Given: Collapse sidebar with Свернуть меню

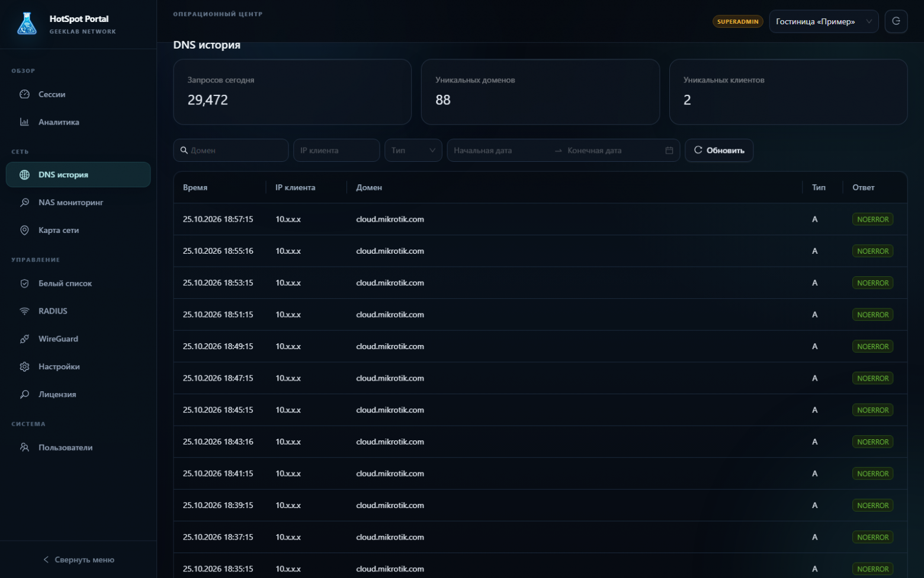Looking at the screenshot, I should click(x=79, y=560).
